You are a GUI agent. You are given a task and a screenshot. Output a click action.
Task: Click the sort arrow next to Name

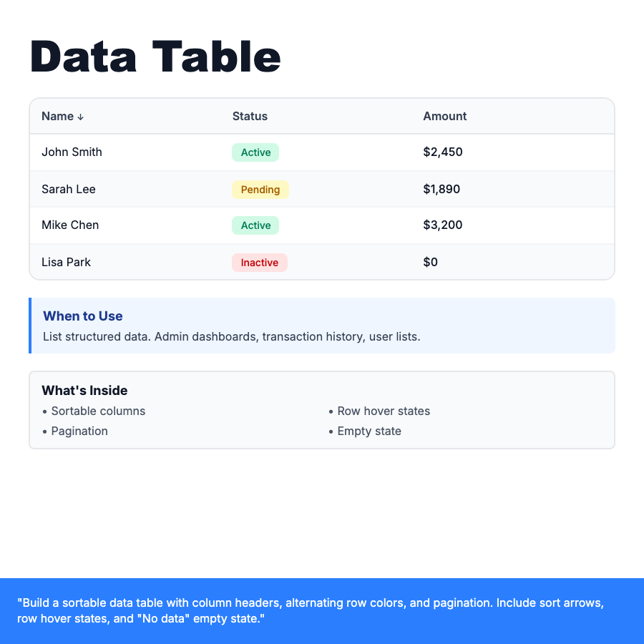79,116
